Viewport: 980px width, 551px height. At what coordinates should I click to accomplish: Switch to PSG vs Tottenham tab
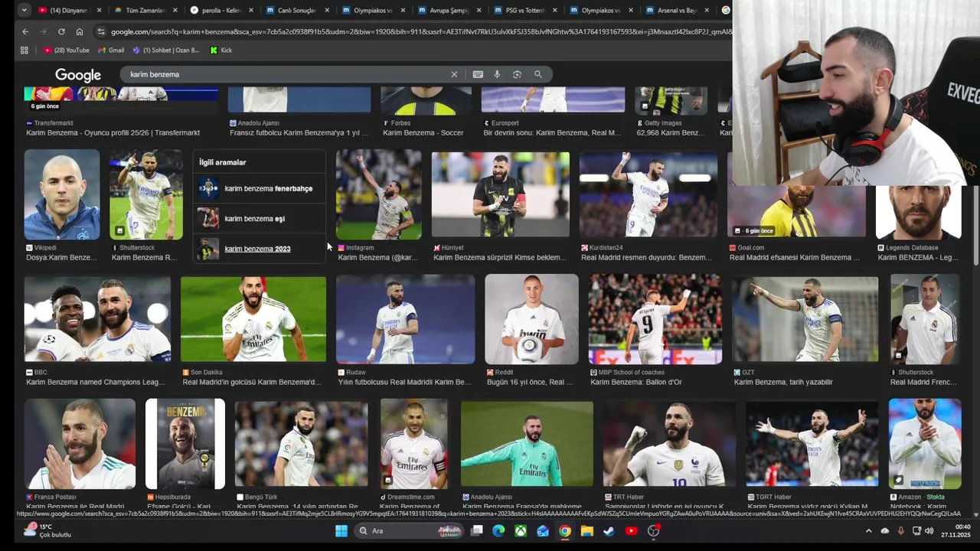click(x=524, y=11)
